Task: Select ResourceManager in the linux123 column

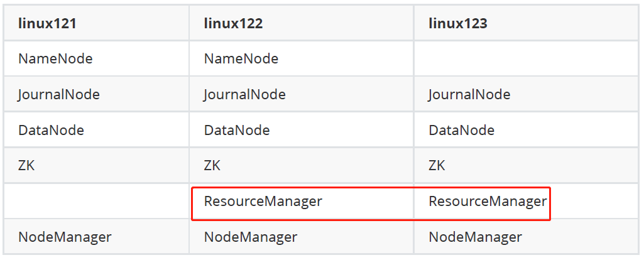Action: coord(488,202)
